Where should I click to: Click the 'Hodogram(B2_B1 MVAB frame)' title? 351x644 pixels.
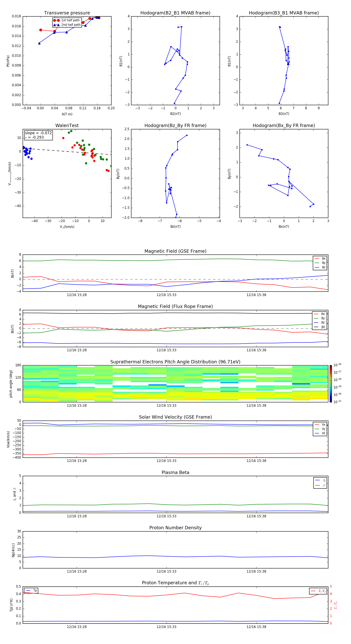click(175, 13)
